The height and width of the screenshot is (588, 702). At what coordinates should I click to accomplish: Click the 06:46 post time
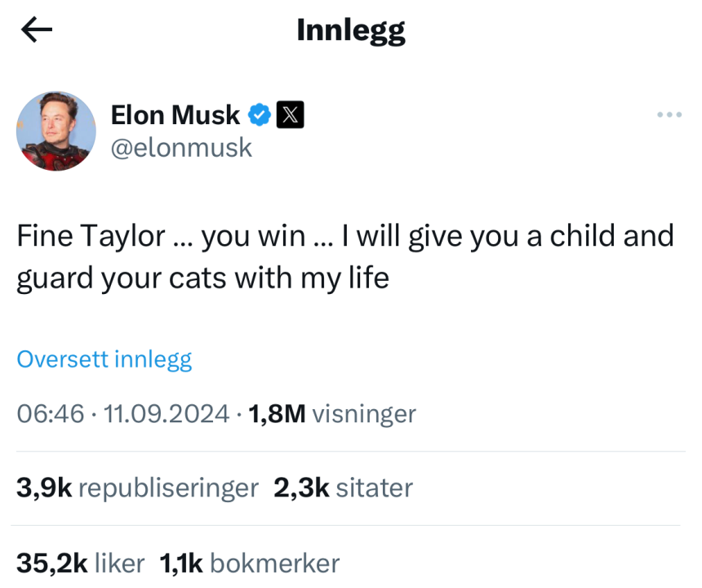click(x=50, y=414)
